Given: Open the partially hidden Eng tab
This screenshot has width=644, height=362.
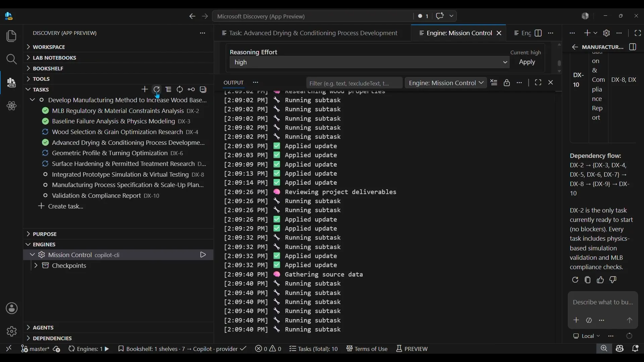Looking at the screenshot, I should click(x=522, y=33).
